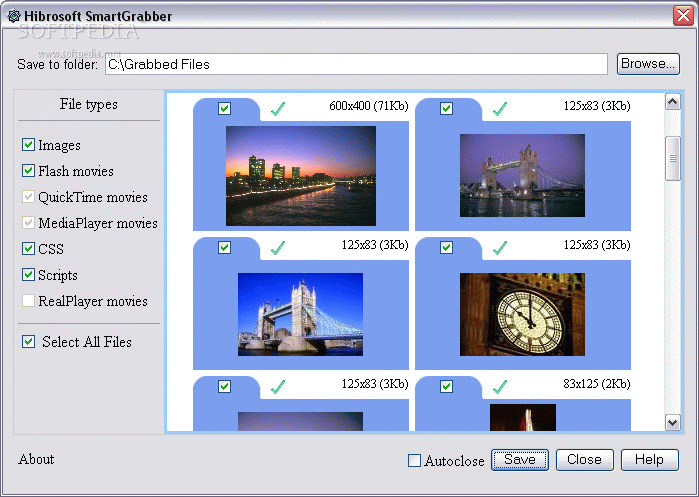Toggle the QuickTime movies checkbox
Image resolution: width=699 pixels, height=497 pixels.
pos(29,196)
